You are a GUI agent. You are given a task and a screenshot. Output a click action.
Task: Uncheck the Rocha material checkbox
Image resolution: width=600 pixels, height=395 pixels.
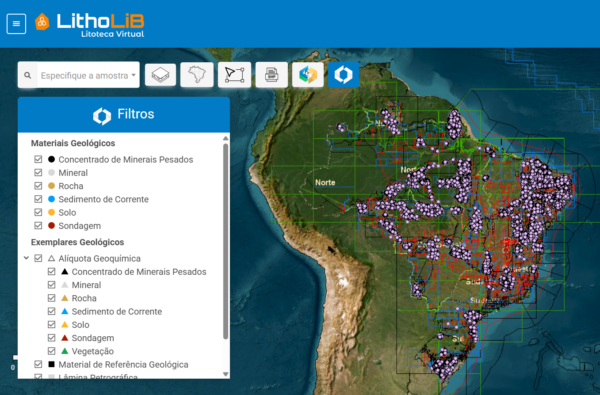38,186
